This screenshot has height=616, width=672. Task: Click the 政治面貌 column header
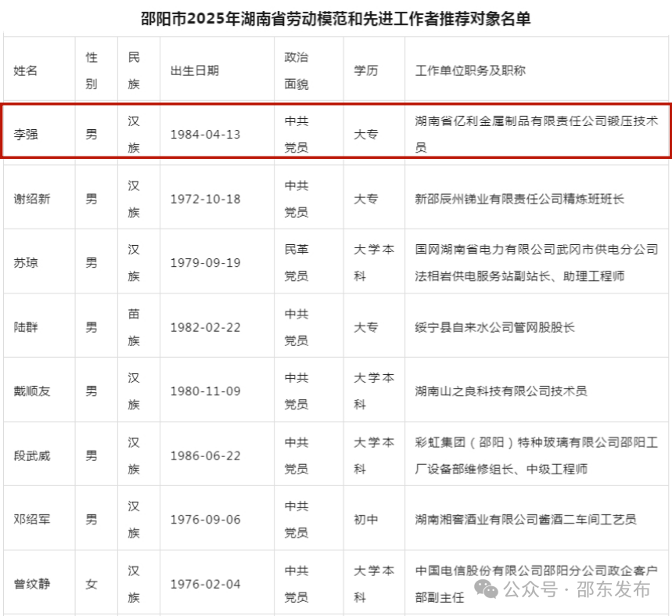point(296,70)
